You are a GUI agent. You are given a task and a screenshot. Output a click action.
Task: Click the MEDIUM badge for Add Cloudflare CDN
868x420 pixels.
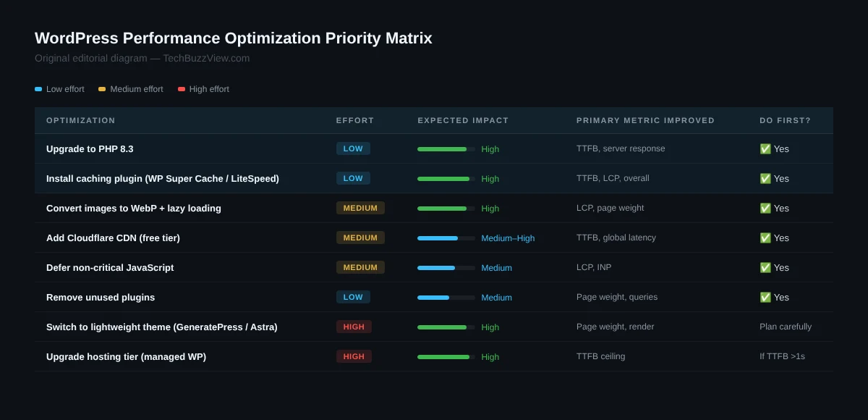(360, 238)
